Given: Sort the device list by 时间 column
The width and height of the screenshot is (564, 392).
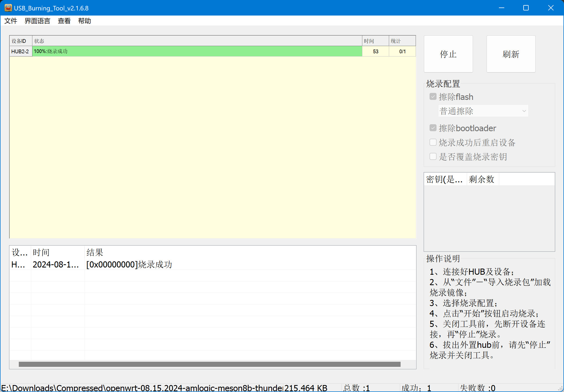Looking at the screenshot, I should pos(375,41).
